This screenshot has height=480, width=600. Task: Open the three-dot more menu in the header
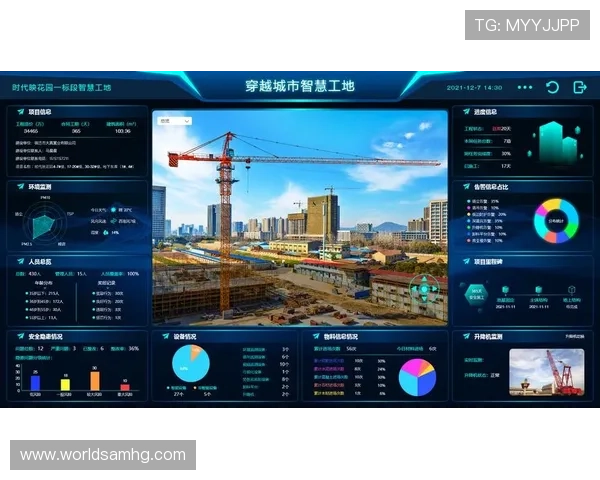click(x=525, y=87)
